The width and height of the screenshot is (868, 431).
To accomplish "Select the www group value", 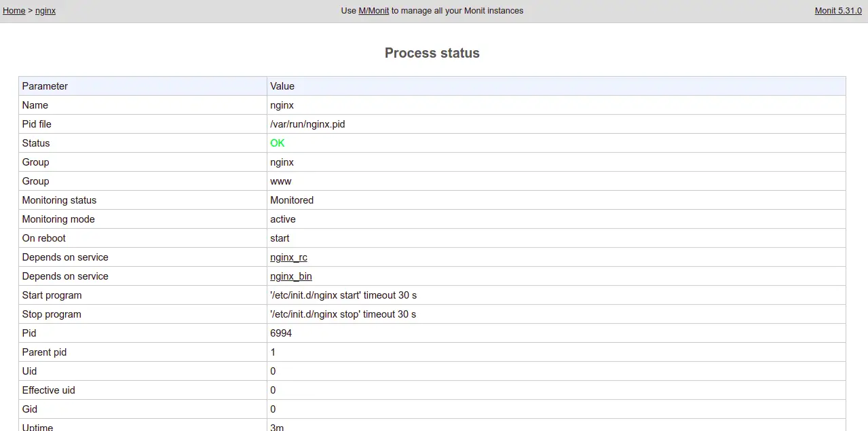I will click(x=281, y=181).
